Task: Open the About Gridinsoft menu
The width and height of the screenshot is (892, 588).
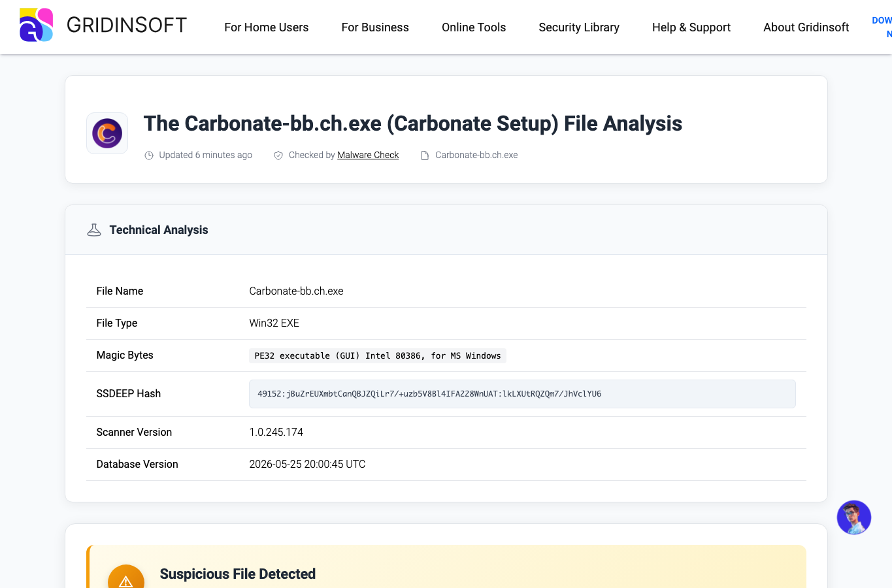Action: coord(806,27)
